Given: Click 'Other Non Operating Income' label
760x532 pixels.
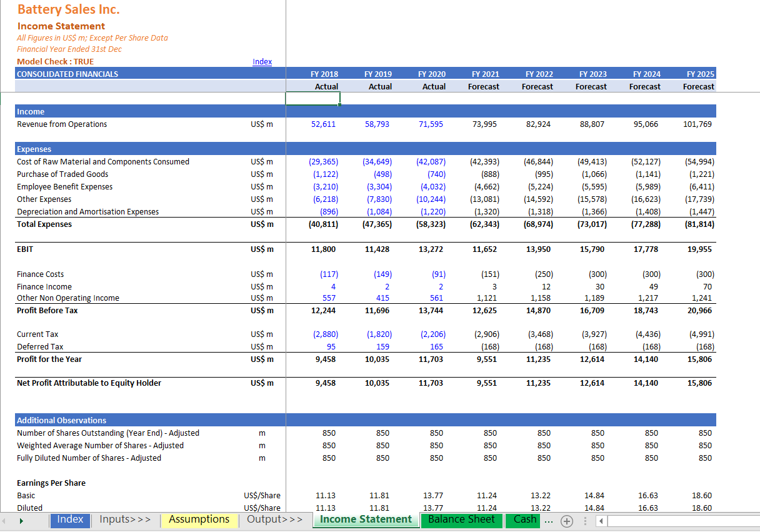Looking at the screenshot, I should tap(68, 298).
